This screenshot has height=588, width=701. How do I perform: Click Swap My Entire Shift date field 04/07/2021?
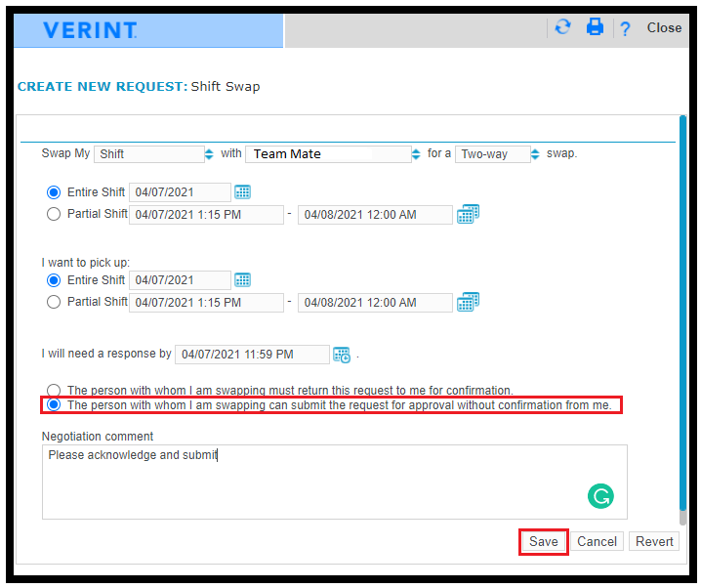tap(181, 192)
